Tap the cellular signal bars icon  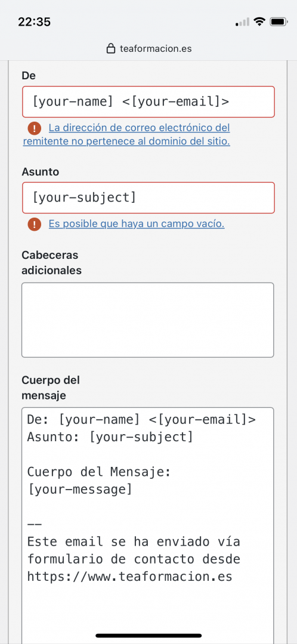click(x=242, y=22)
